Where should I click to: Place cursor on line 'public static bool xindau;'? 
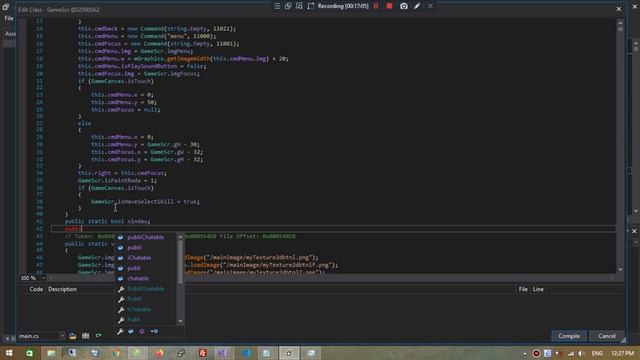click(x=107, y=221)
